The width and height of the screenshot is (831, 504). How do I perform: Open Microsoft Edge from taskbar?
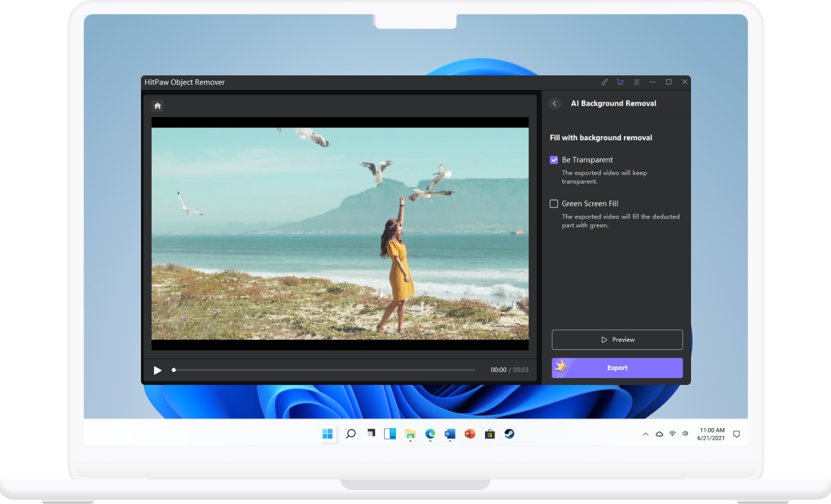[x=430, y=434]
